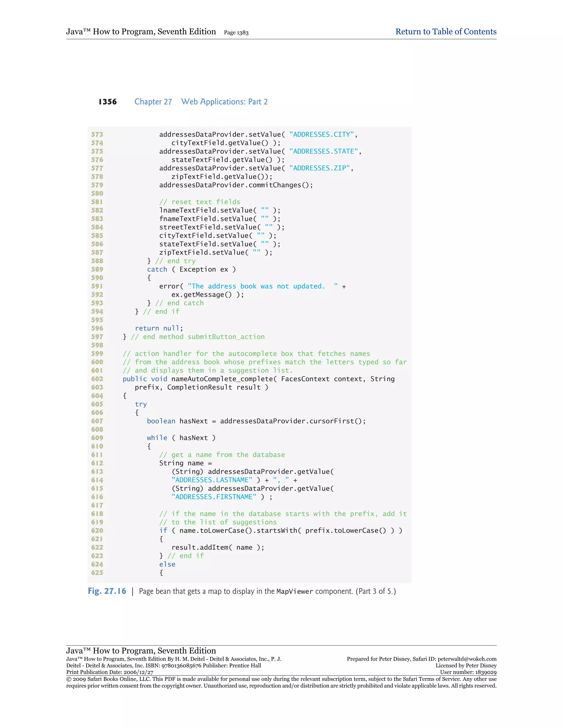Click the page number 1356
Screen dimensions: 563x728
click(107, 102)
